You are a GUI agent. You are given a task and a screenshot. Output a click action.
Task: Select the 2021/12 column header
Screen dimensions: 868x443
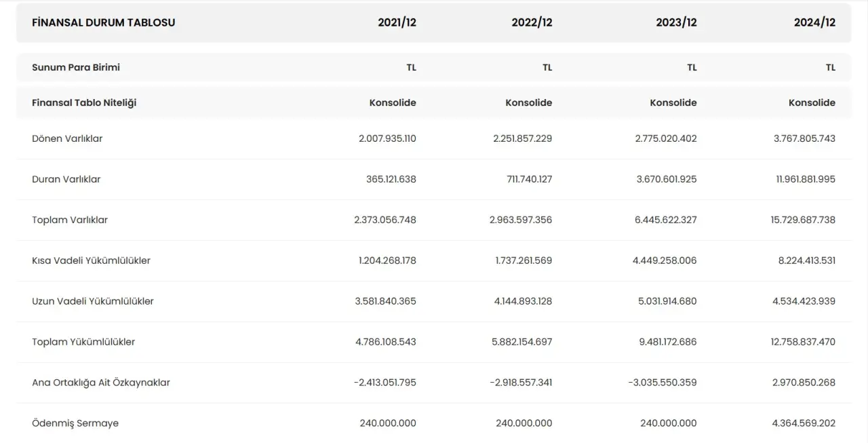[397, 22]
